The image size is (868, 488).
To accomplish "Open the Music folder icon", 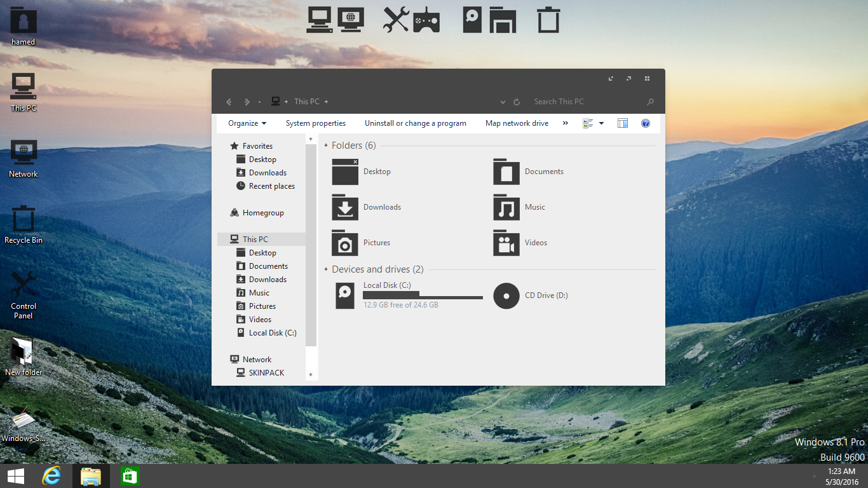I will (x=506, y=207).
